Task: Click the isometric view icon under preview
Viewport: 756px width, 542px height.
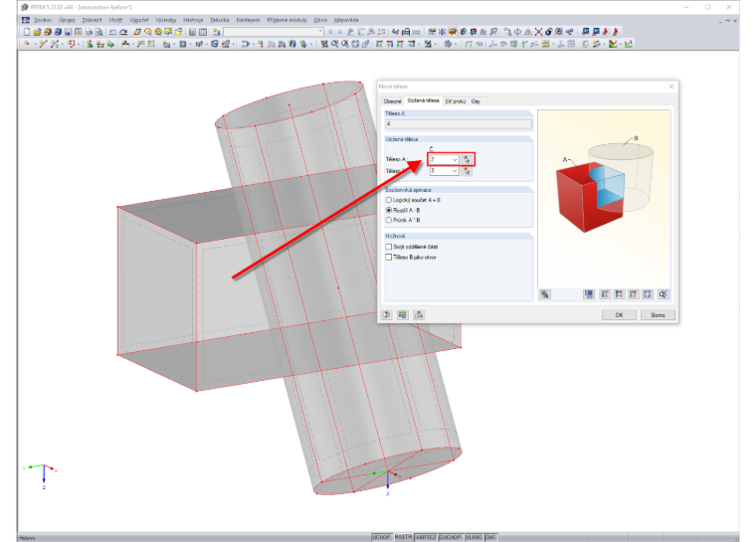Action: click(648, 294)
